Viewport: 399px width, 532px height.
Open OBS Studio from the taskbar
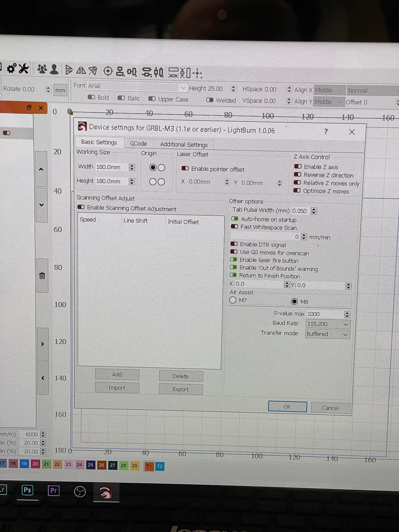point(80,492)
